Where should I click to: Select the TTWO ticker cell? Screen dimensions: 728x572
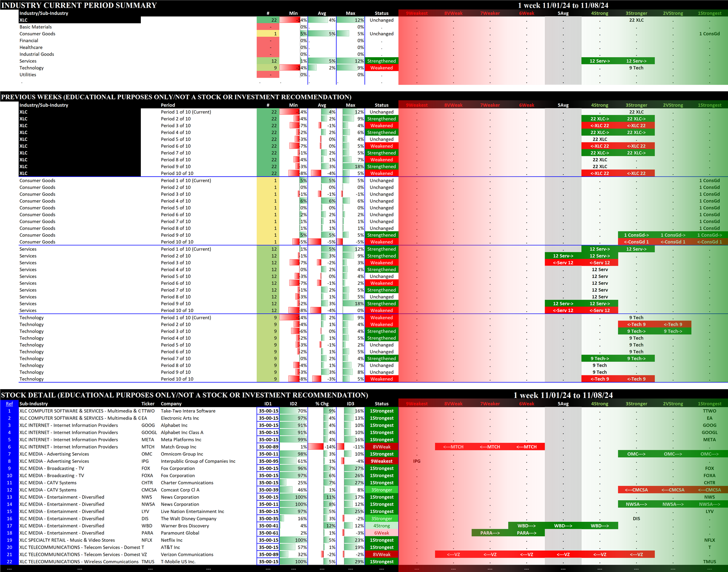[x=149, y=411]
